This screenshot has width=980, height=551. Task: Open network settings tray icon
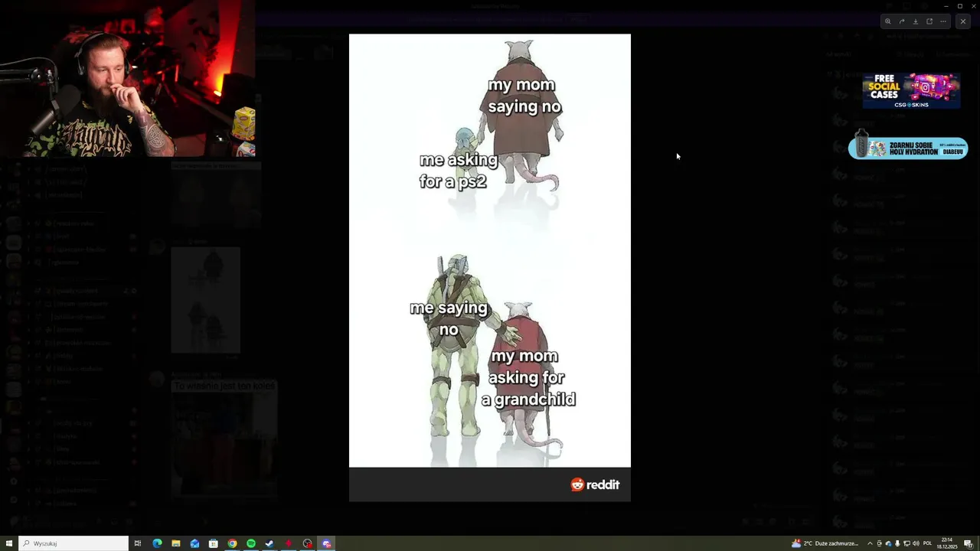(x=906, y=543)
